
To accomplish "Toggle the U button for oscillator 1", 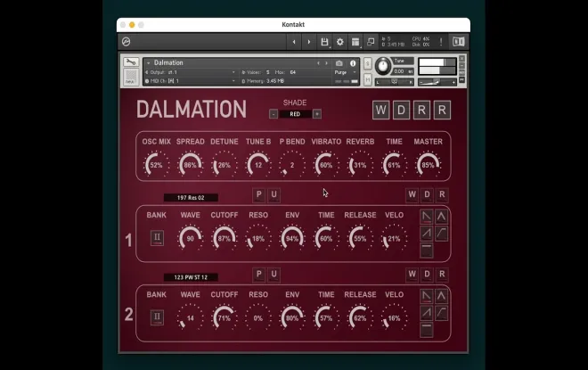I will click(274, 195).
